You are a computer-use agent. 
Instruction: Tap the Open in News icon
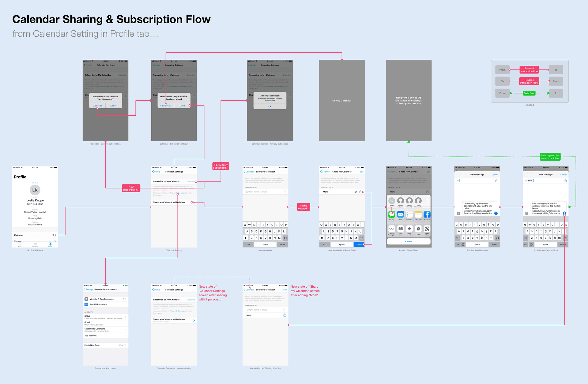(x=427, y=229)
